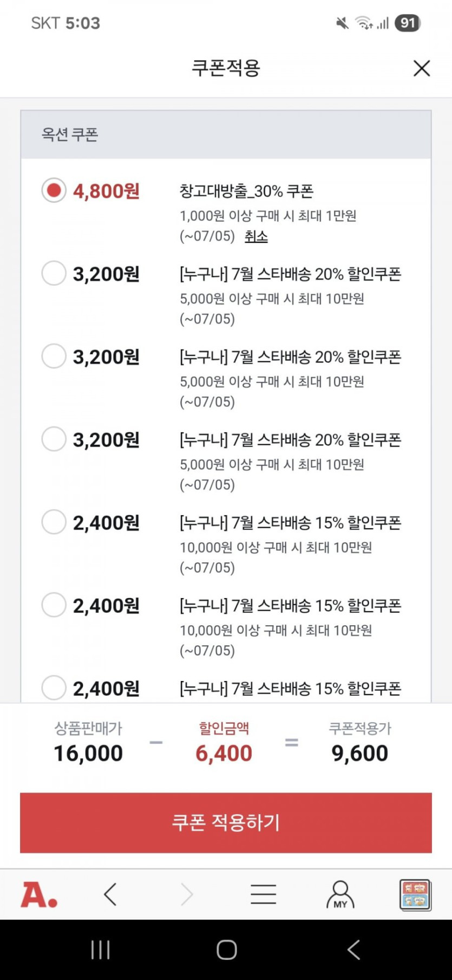Image resolution: width=452 pixels, height=980 pixels.
Task: Open the MY profile icon
Action: tap(340, 894)
